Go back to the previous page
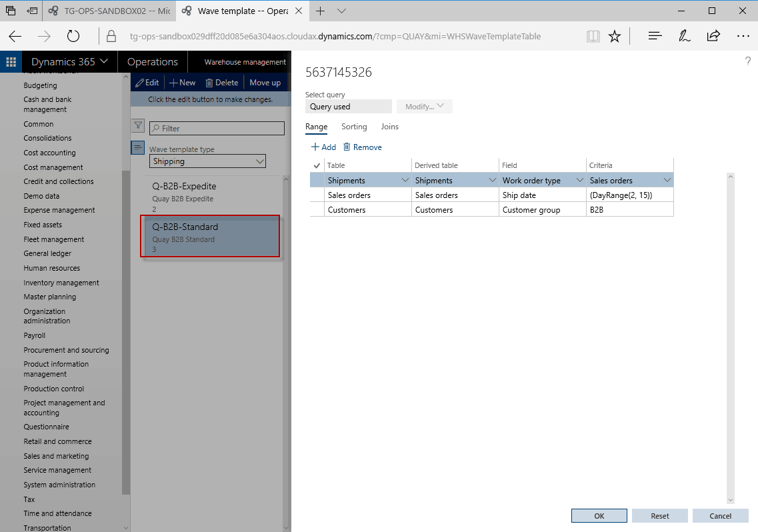758x532 pixels. pos(15,36)
